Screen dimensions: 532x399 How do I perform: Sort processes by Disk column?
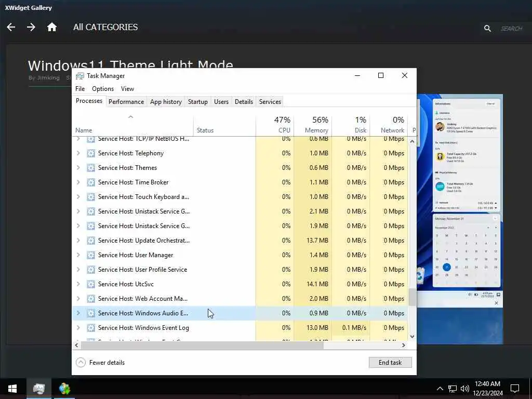click(351, 125)
